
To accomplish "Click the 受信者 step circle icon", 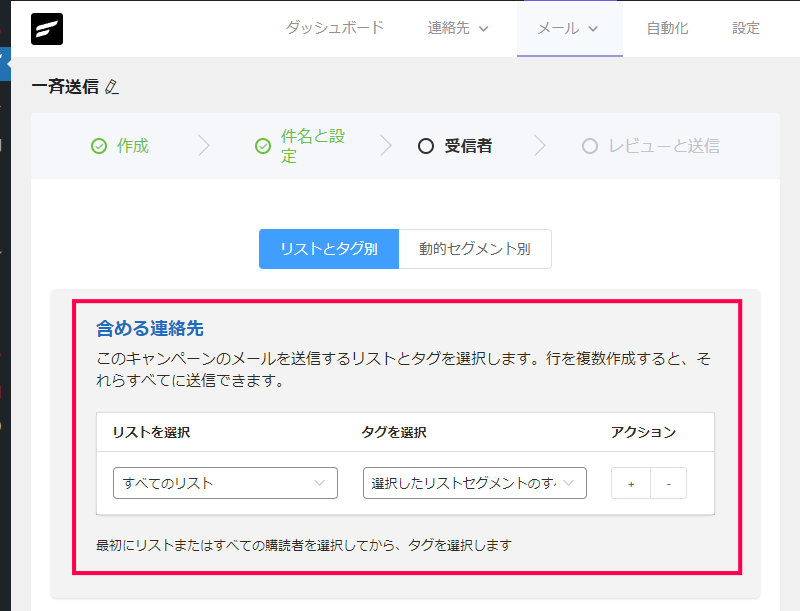I will tap(426, 146).
